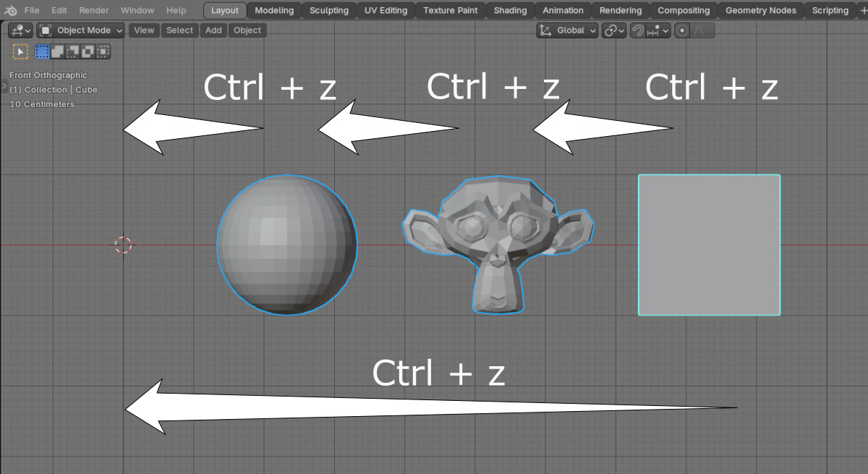Switch to the Animation workspace tab
The width and height of the screenshot is (868, 474).
(563, 10)
